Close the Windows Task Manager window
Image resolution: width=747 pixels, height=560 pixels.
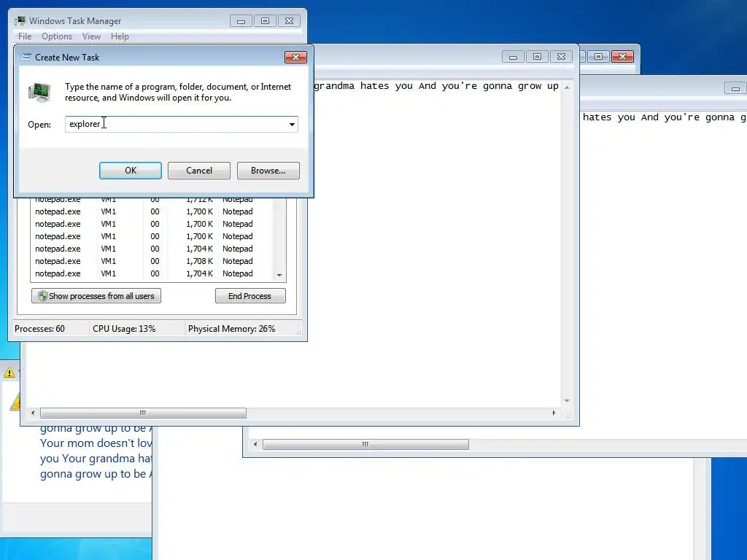click(289, 21)
